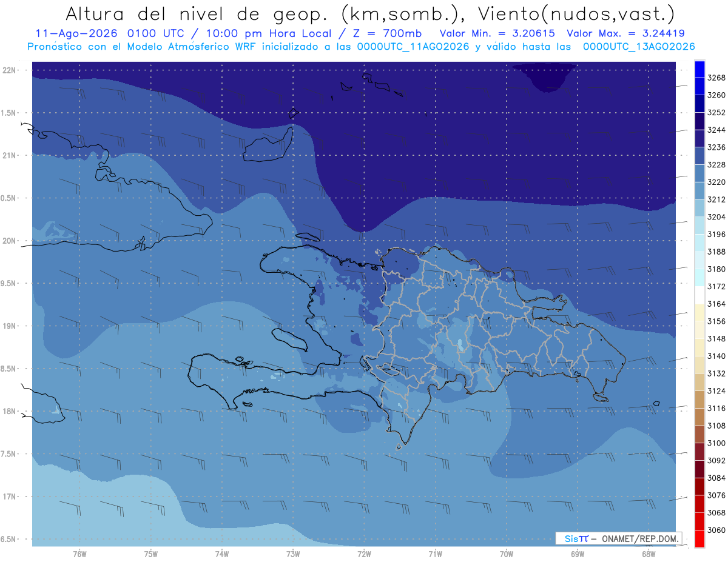This screenshot has width=728, height=562.
Task: Click the 3268 colorbar value
Action: coord(716,78)
